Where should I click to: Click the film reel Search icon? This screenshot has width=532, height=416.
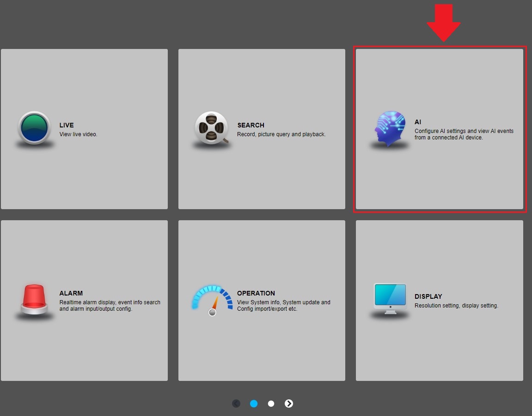[x=211, y=127]
